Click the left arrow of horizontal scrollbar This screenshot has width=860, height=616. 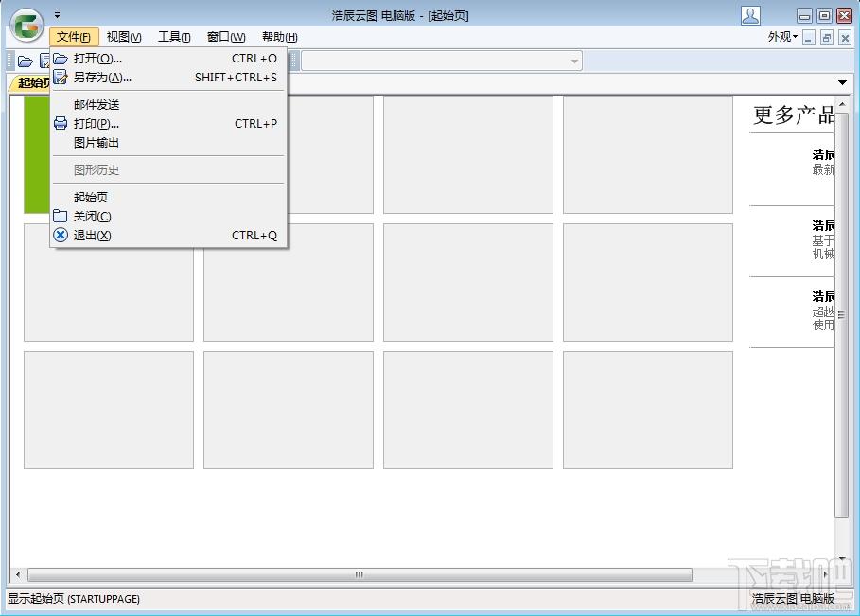pos(18,575)
